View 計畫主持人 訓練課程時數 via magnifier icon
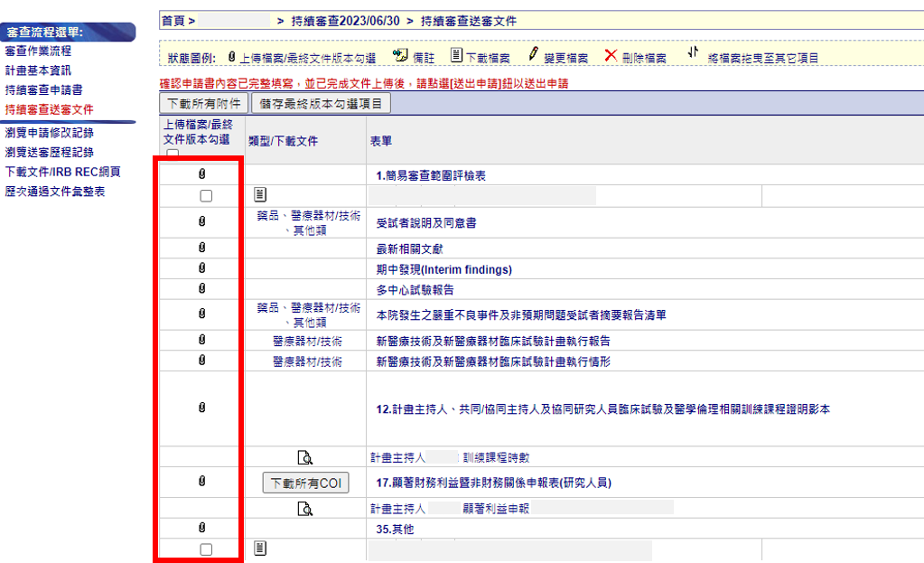Image resolution: width=924 pixels, height=563 pixels. coord(304,457)
